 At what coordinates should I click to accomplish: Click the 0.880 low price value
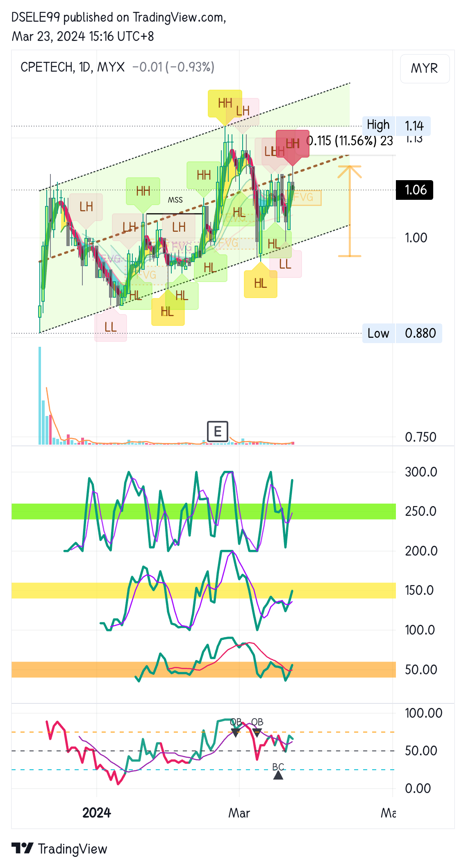(421, 333)
